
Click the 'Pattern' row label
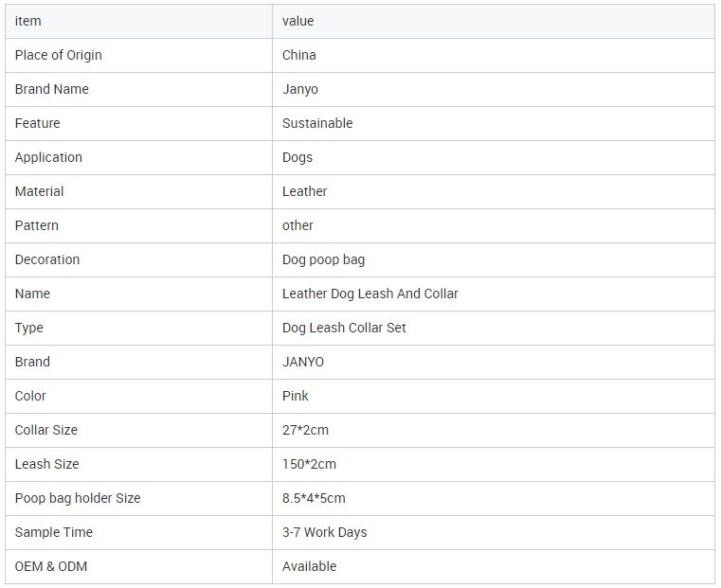[x=37, y=225]
